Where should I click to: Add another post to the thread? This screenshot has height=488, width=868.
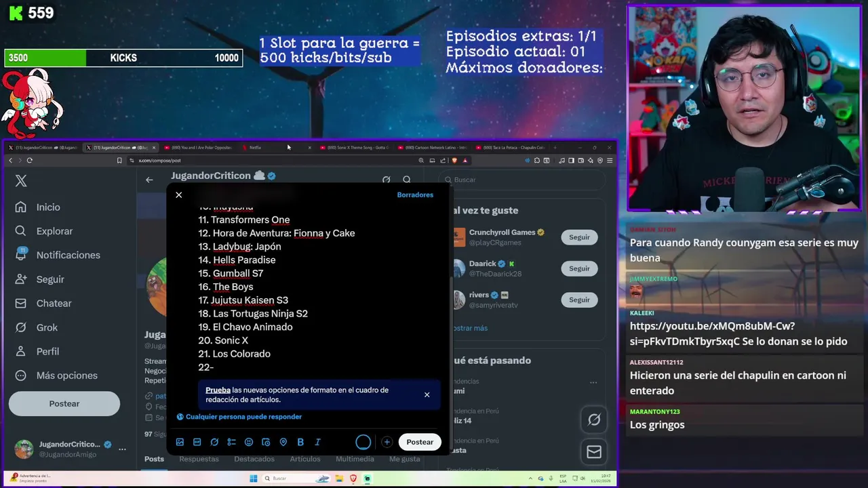(x=387, y=442)
